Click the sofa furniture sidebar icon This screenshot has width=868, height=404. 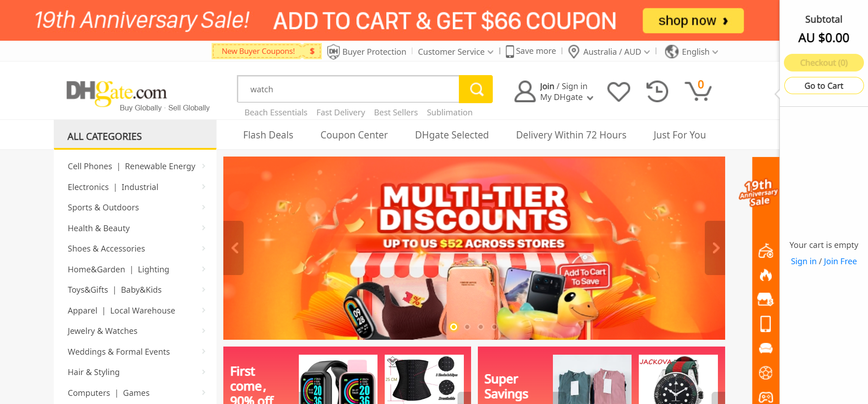tap(765, 348)
